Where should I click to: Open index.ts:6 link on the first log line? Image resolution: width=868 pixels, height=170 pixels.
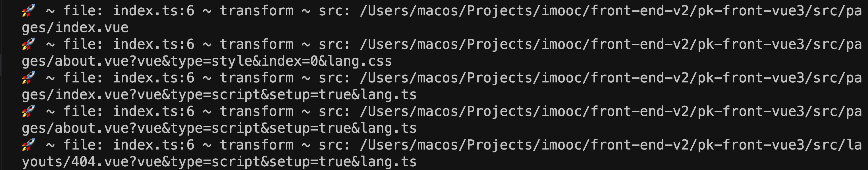point(153,11)
